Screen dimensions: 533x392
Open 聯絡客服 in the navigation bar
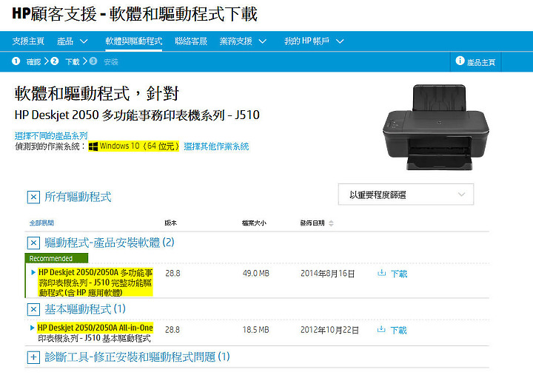click(x=191, y=41)
